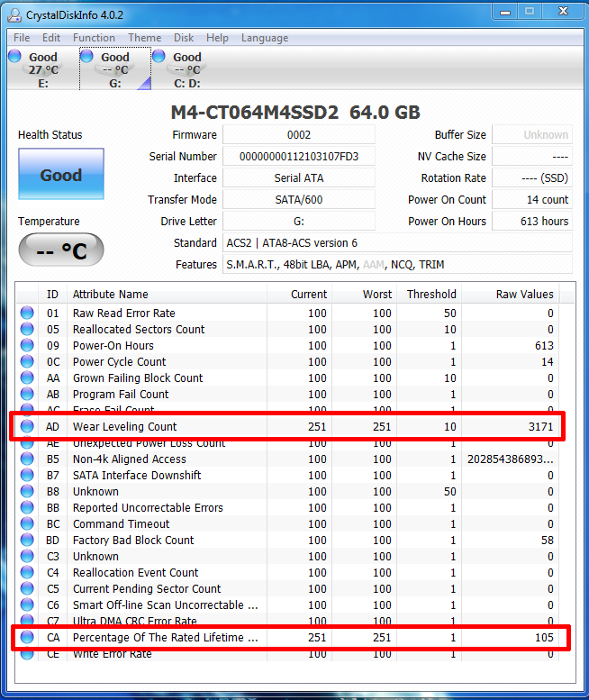Screen dimensions: 589x700
Task: Click status icon for Grown Failing Block Count
Action: [27, 377]
